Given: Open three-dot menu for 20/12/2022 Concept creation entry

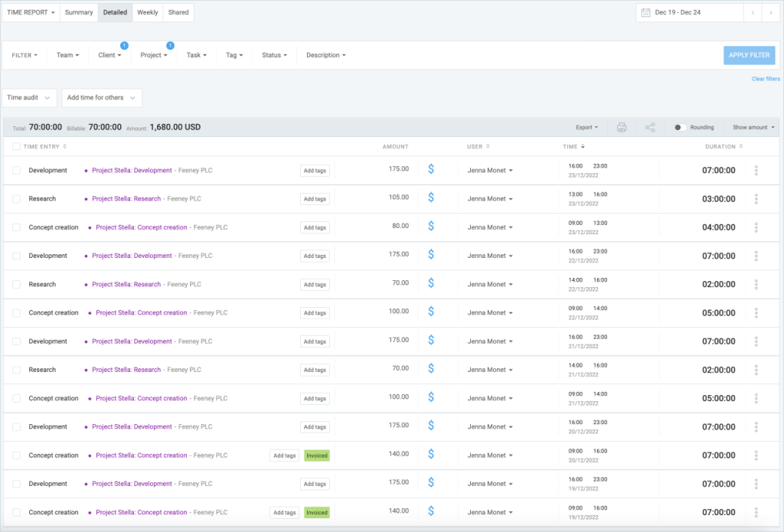Looking at the screenshot, I should coord(756,455).
